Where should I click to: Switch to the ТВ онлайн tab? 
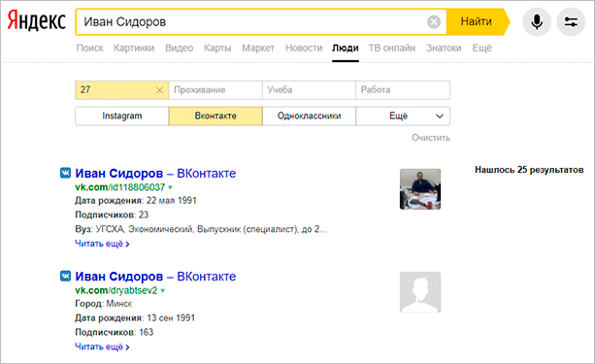click(392, 49)
